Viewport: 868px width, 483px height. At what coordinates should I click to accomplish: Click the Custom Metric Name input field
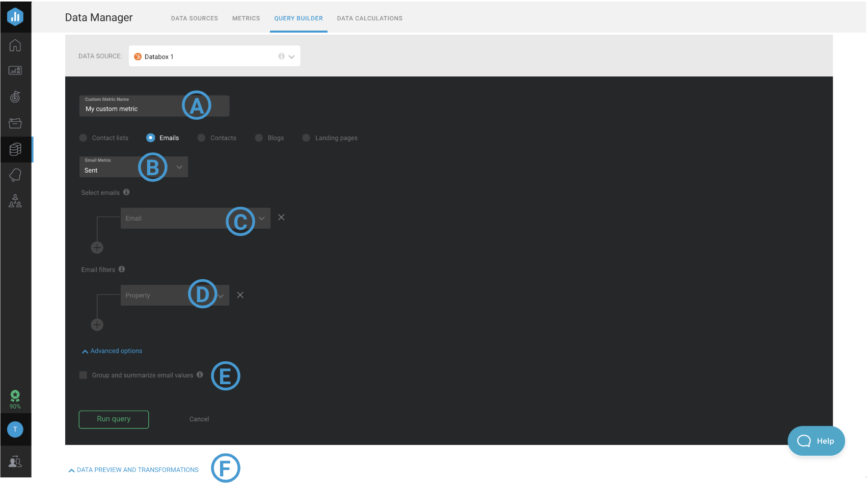pyautogui.click(x=154, y=106)
